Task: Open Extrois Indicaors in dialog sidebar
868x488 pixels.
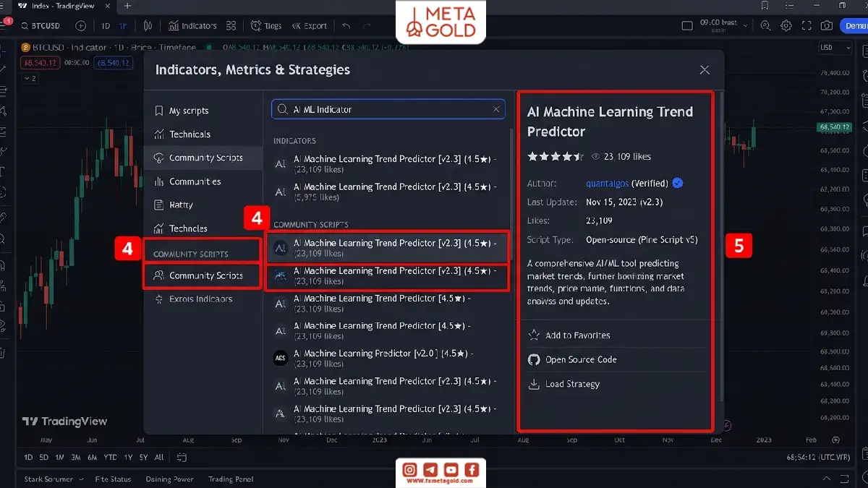Action: [203, 299]
